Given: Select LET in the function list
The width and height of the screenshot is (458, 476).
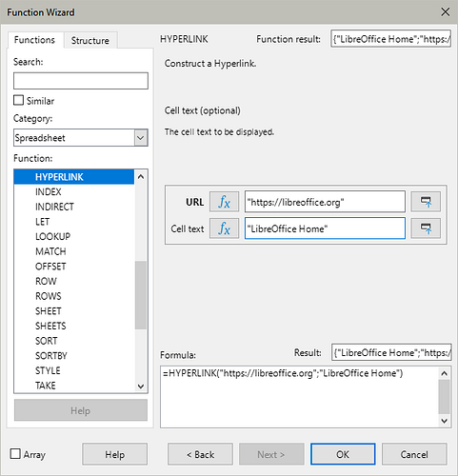Looking at the screenshot, I should tap(74, 222).
